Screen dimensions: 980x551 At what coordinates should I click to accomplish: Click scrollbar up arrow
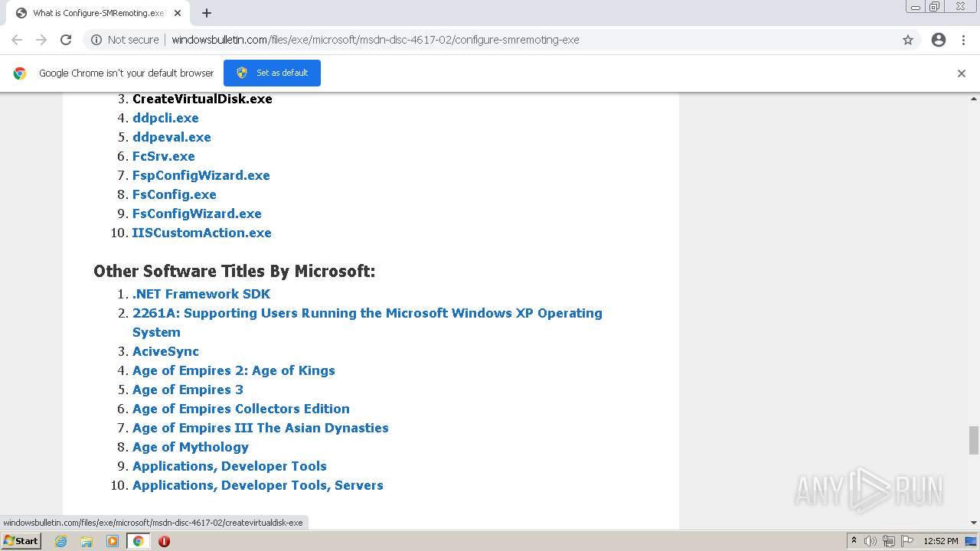tap(974, 99)
